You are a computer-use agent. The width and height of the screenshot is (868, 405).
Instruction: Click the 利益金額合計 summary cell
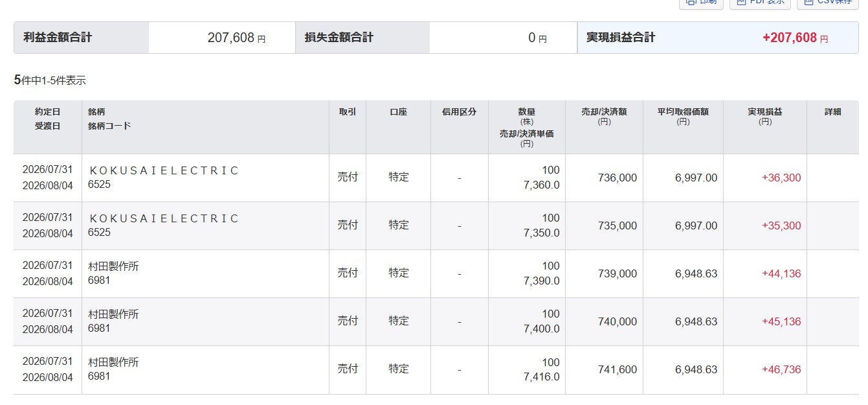point(81,38)
